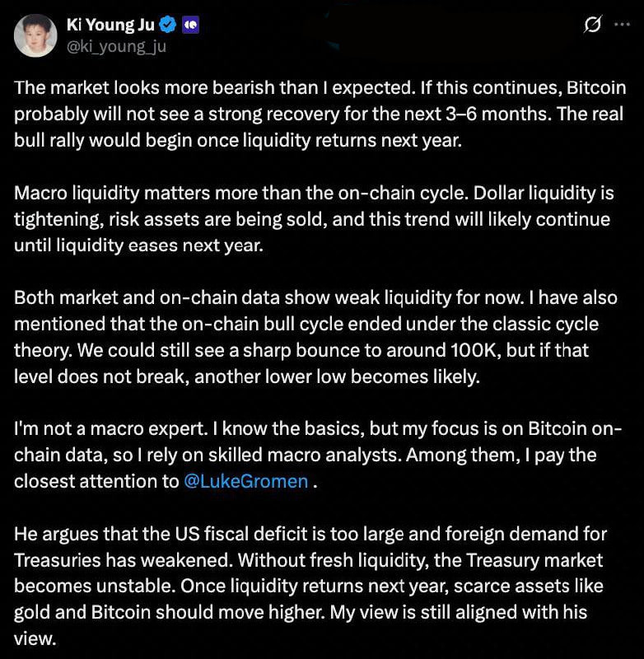Open the @ki_young_ju handle link

[116, 45]
